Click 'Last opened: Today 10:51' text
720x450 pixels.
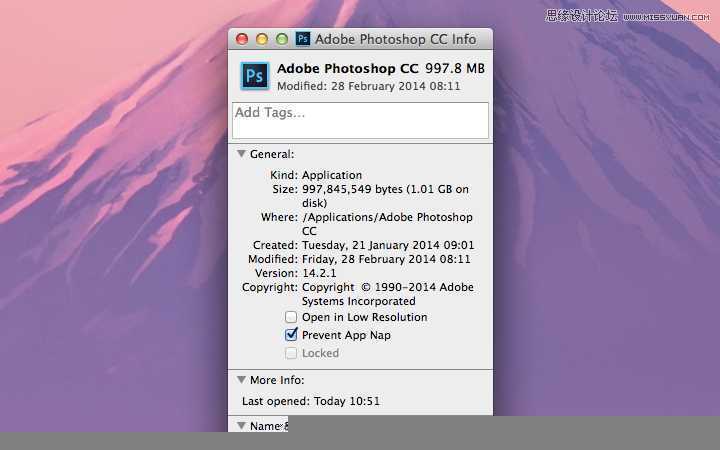311,401
